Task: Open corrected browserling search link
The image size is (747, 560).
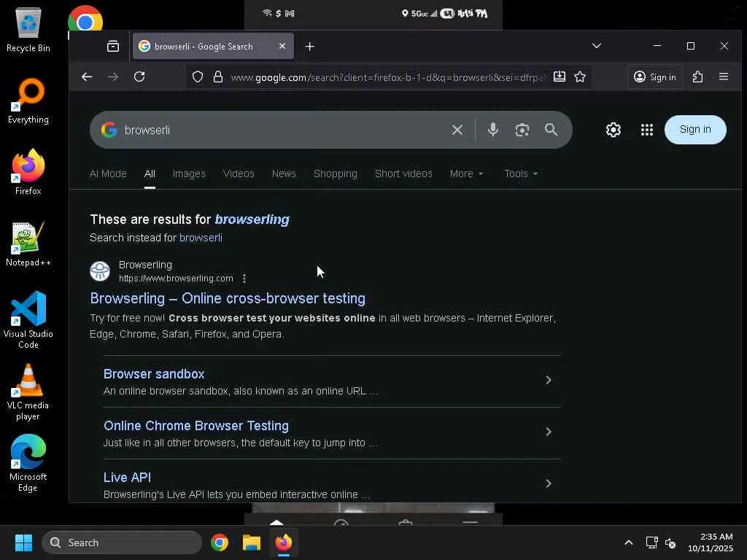Action: tap(252, 219)
